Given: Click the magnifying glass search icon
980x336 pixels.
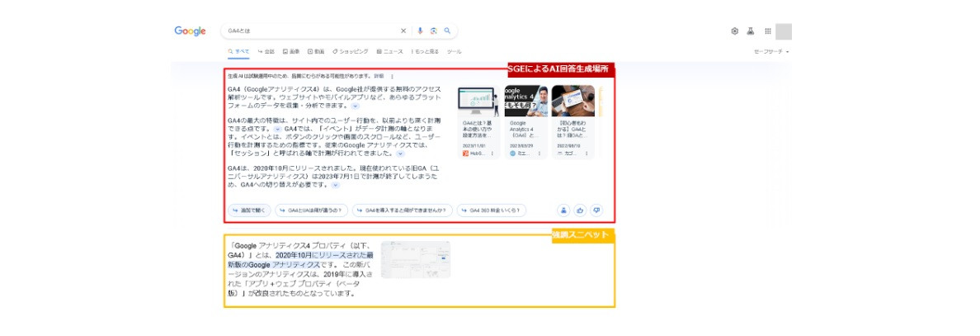Looking at the screenshot, I should point(447,31).
